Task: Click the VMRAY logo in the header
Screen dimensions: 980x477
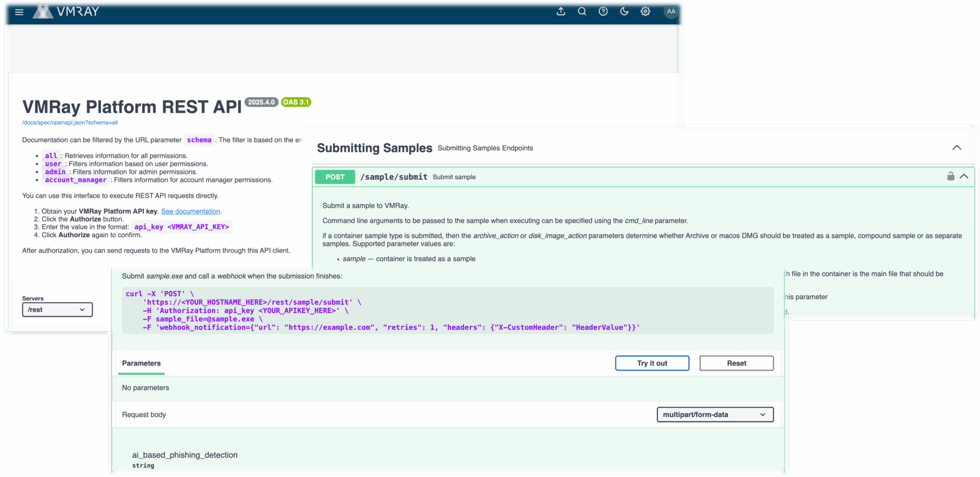Action: pos(66,11)
